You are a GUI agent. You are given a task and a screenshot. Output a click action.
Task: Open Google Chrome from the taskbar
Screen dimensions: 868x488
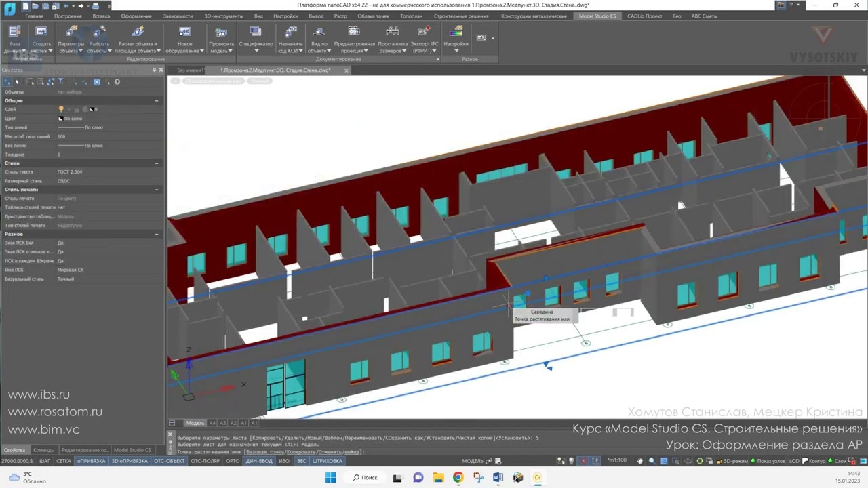[458, 477]
